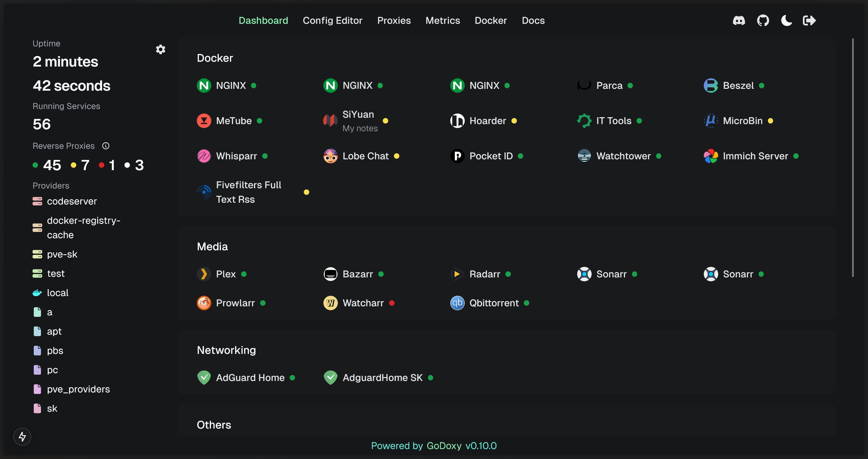This screenshot has height=459, width=868.
Task: Open the Metrics tab
Action: [x=442, y=20]
